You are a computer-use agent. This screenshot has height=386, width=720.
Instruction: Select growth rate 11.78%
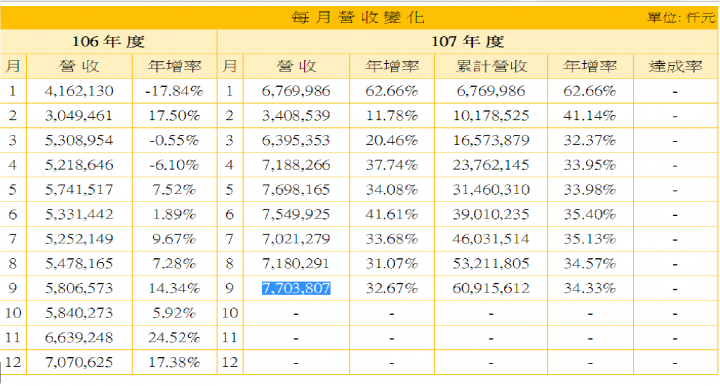(392, 116)
